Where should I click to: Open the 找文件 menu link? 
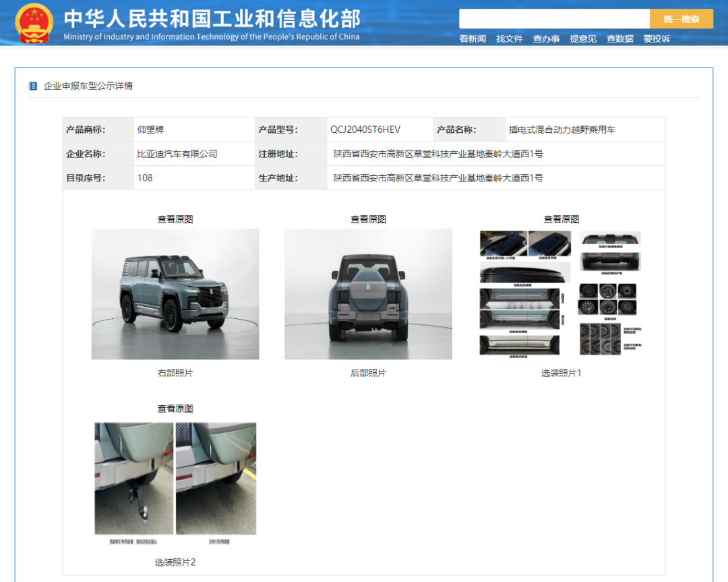pos(510,39)
